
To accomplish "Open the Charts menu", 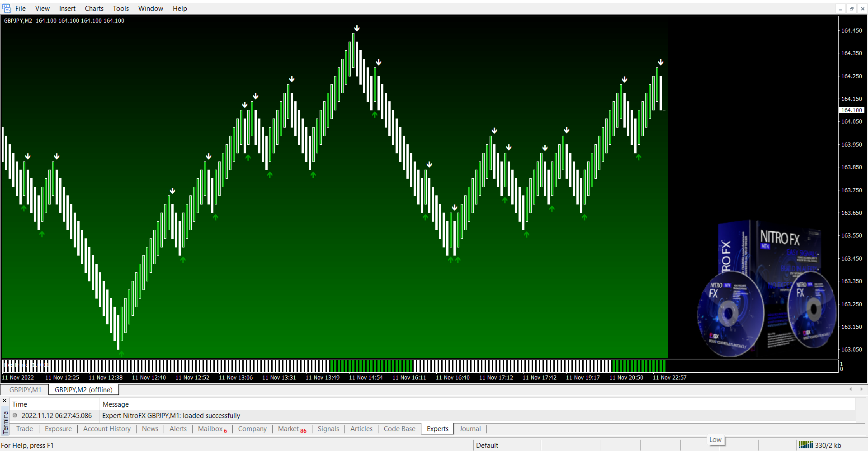I will click(94, 9).
